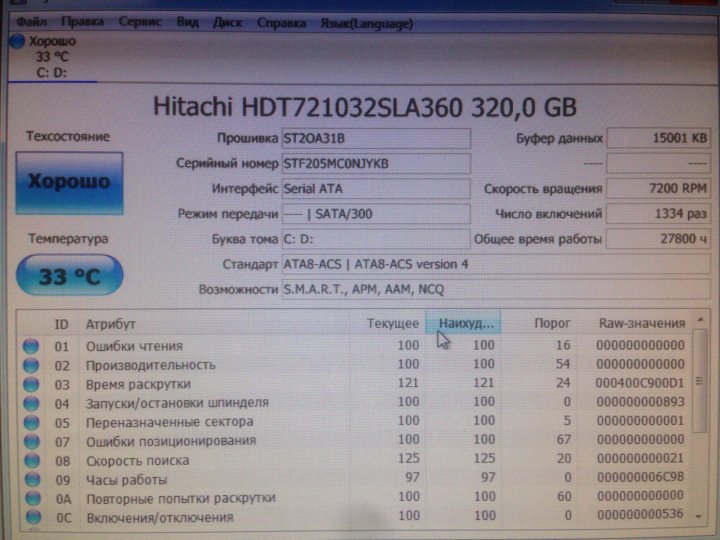Select the Производительность attribute row
The height and width of the screenshot is (540, 720).
point(356,365)
